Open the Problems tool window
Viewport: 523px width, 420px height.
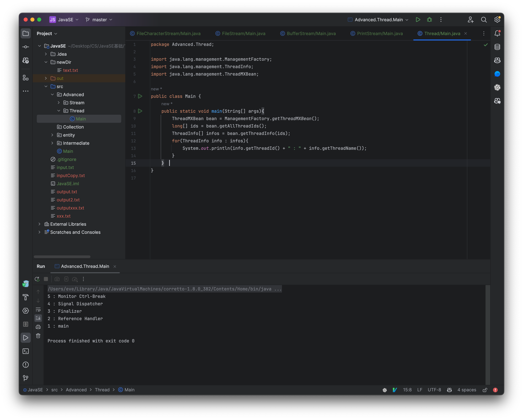26,365
